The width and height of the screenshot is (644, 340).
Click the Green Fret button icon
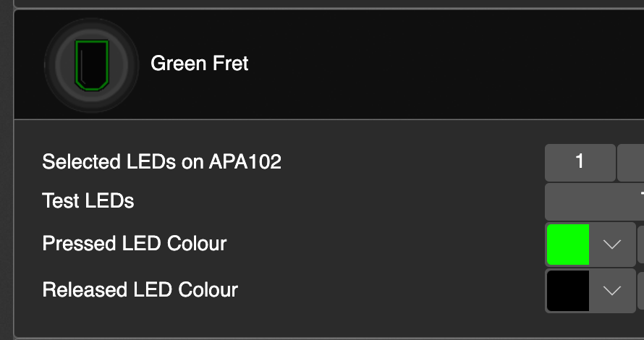point(90,64)
